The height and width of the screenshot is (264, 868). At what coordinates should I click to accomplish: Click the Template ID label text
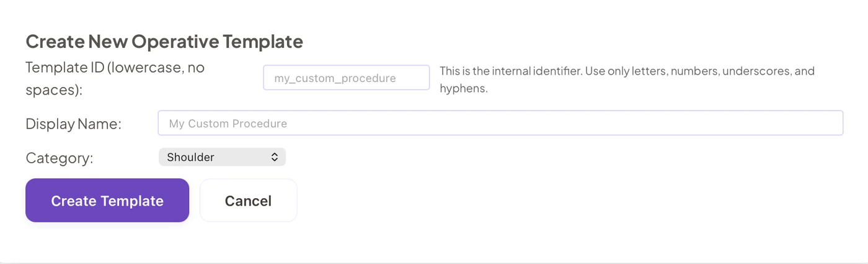coord(115,78)
